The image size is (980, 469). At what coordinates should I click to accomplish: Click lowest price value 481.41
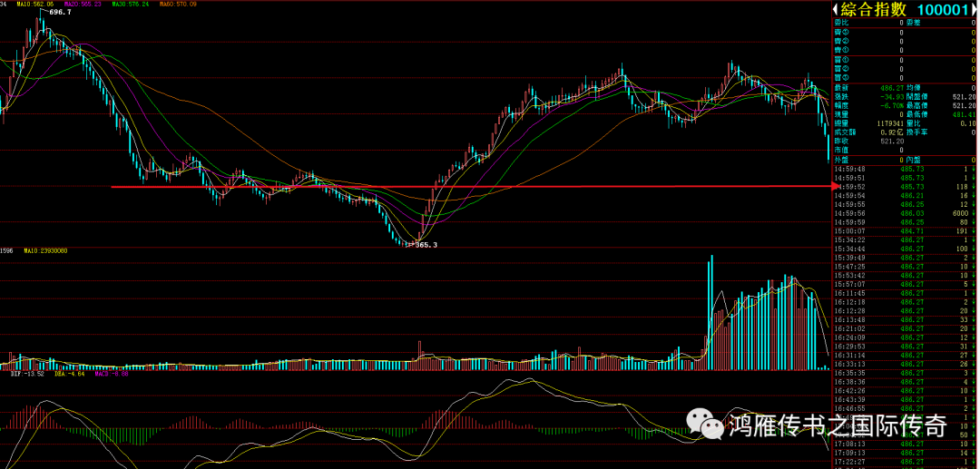coord(965,114)
